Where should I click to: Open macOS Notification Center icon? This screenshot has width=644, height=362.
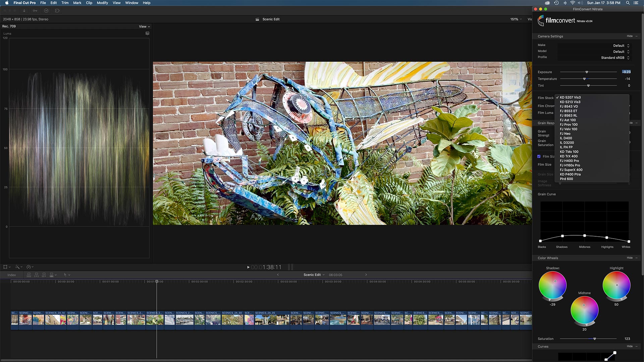[636, 3]
